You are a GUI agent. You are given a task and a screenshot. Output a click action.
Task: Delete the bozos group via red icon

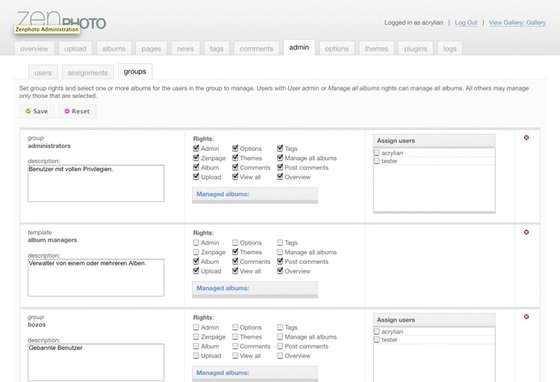526,317
